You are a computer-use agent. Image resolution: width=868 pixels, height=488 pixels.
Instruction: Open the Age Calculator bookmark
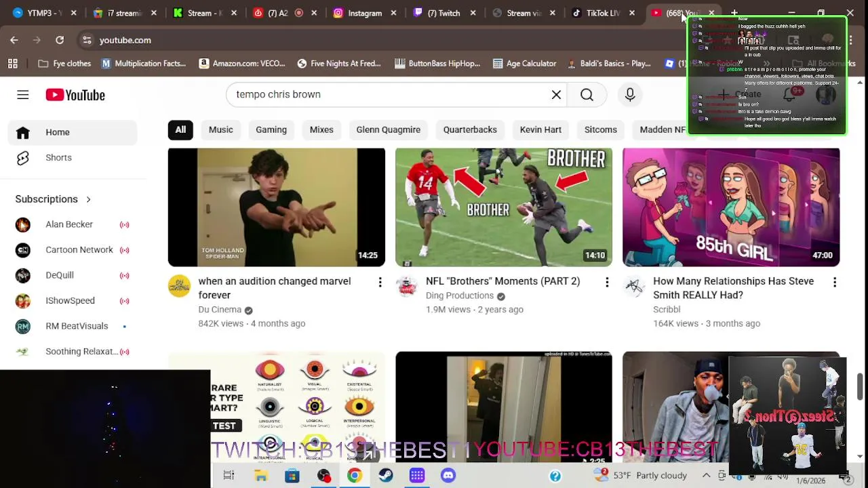point(525,64)
